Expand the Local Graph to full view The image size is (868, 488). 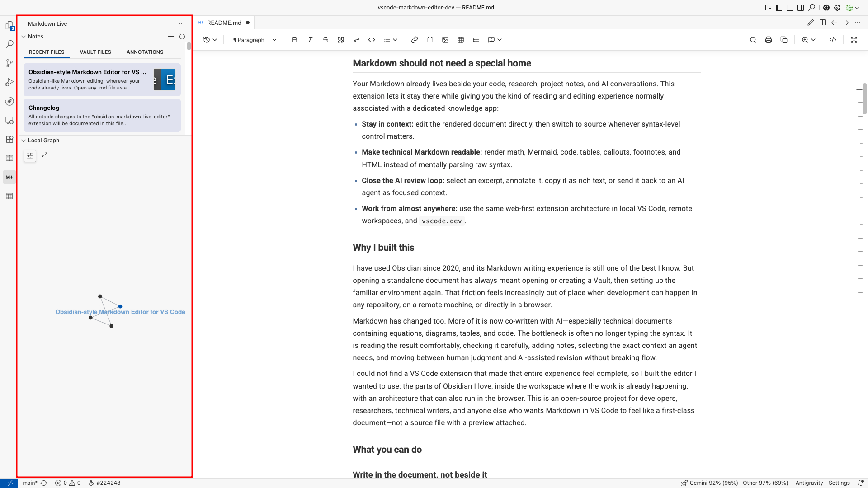point(45,155)
